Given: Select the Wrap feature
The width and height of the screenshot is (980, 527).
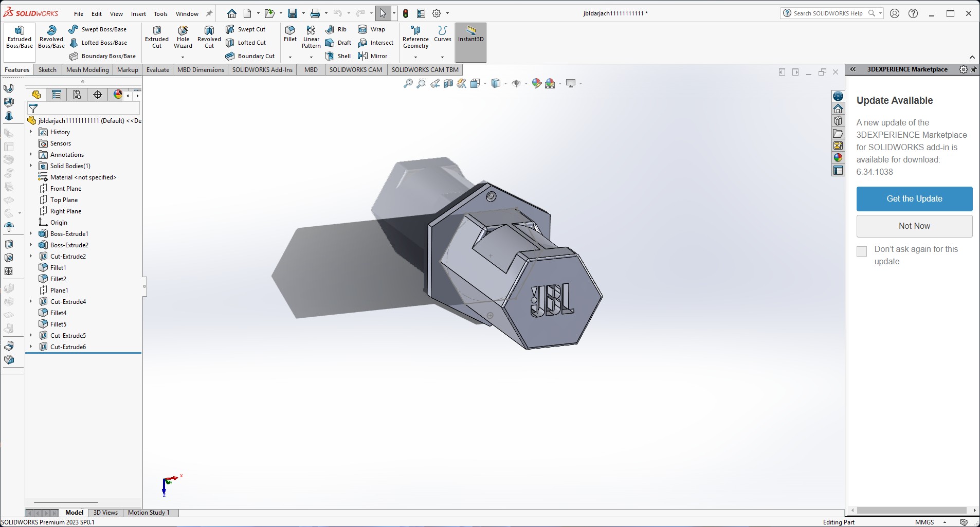Looking at the screenshot, I should tap(371, 29).
